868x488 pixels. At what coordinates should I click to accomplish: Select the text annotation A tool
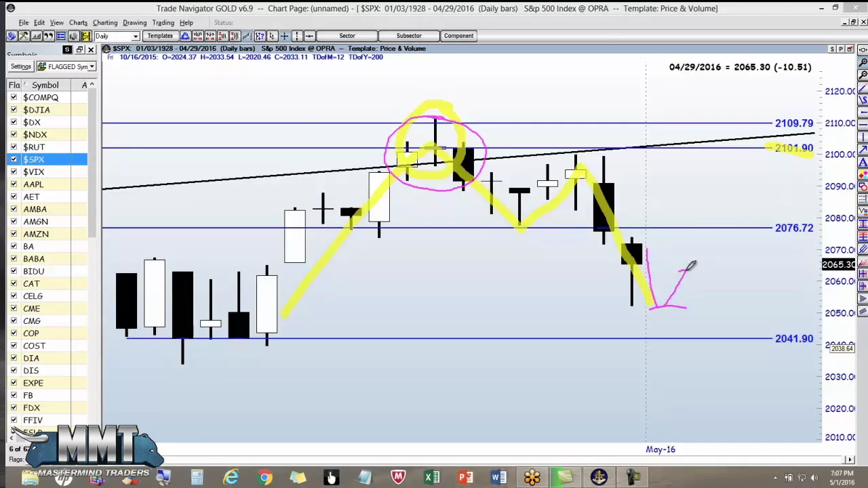863,163
